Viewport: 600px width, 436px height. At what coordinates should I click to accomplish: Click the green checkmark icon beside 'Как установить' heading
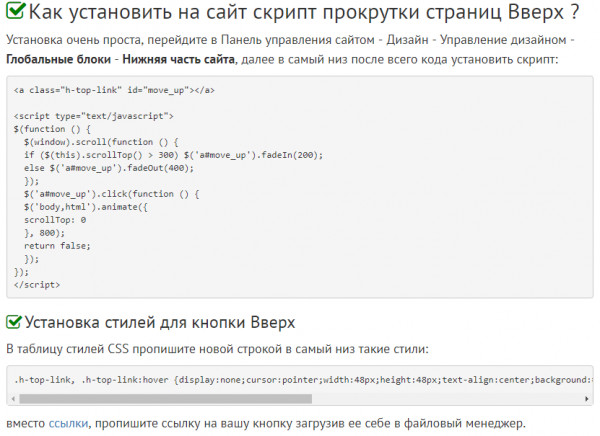[x=16, y=10]
